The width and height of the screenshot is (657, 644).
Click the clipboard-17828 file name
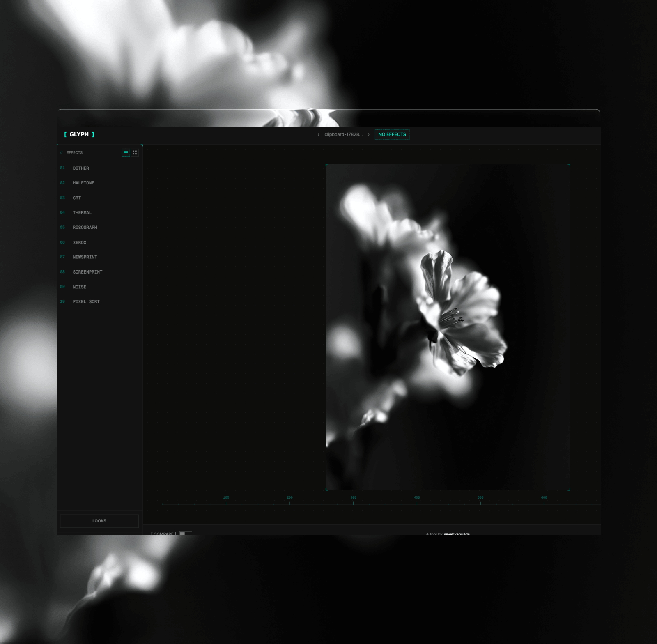(x=344, y=134)
